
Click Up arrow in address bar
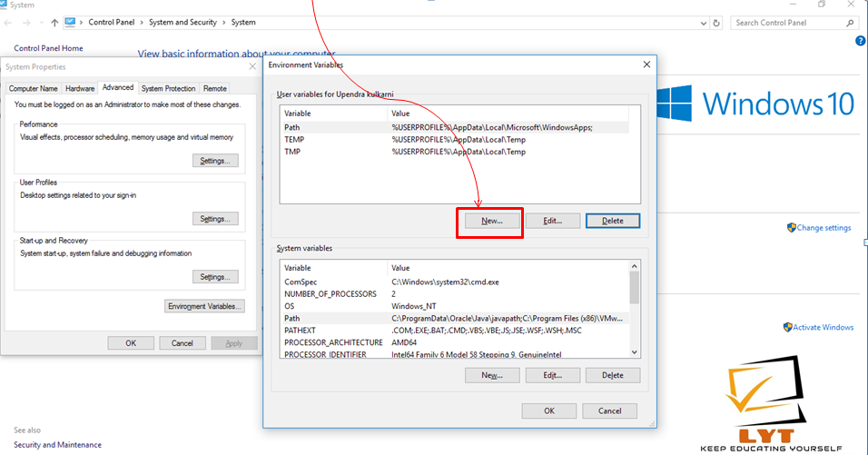(x=54, y=23)
